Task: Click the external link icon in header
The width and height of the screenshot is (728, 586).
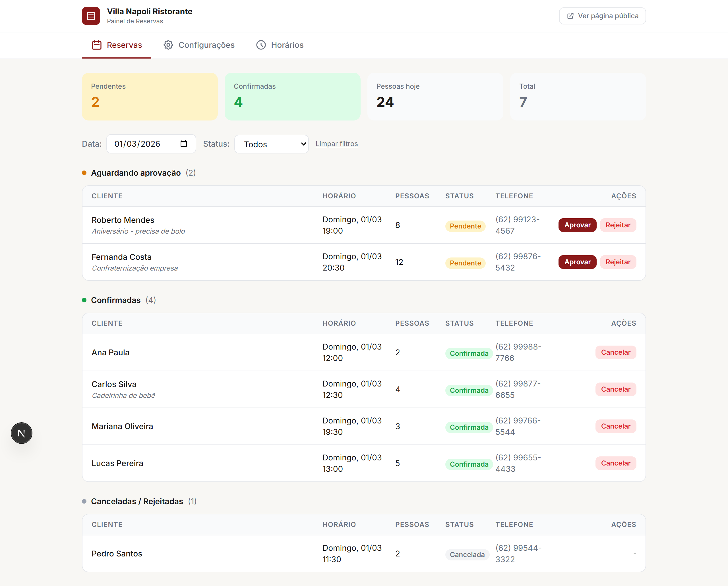Action: [570, 16]
